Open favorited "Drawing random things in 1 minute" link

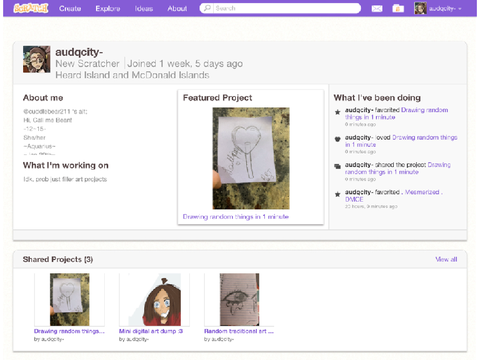click(x=397, y=113)
